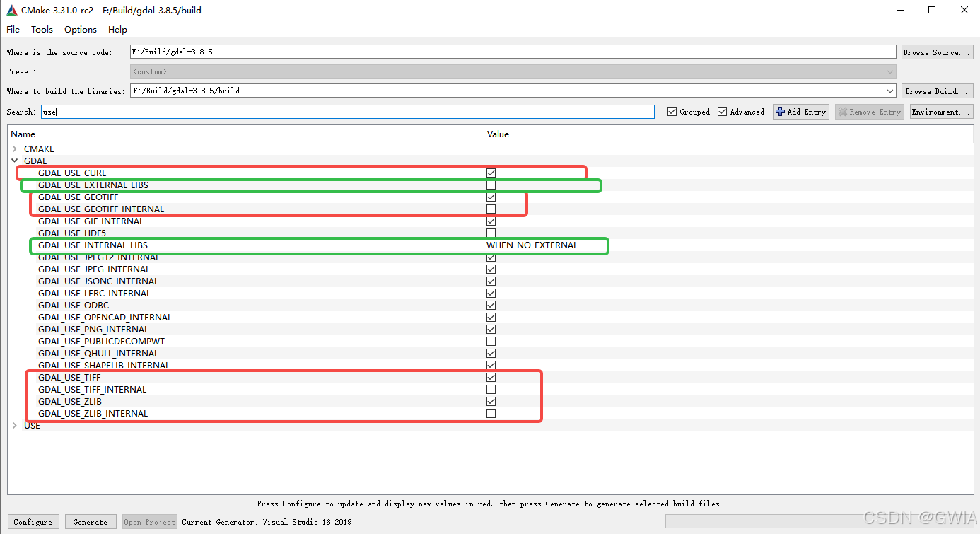The height and width of the screenshot is (534, 980).
Task: Toggle the Grouped checkbox
Action: (x=672, y=112)
